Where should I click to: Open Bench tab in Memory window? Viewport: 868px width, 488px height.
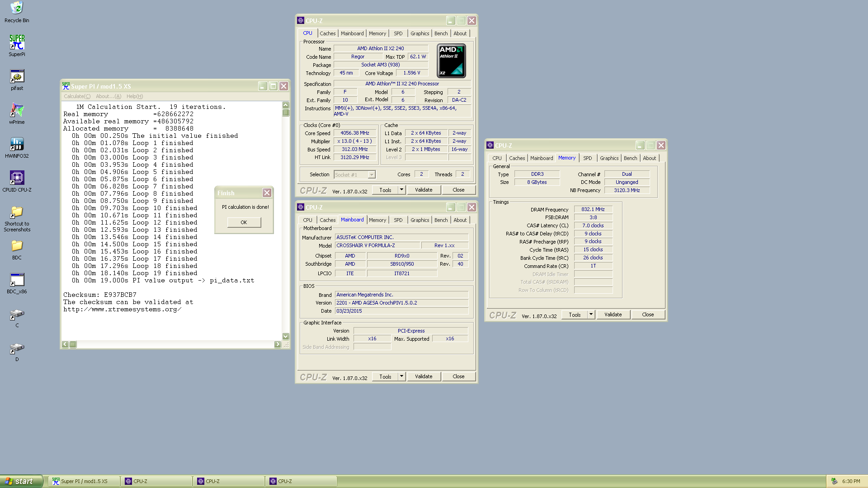click(x=630, y=158)
